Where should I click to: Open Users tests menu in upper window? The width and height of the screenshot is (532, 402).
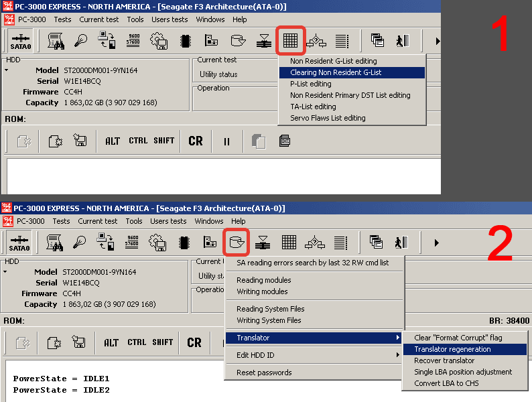pos(170,19)
